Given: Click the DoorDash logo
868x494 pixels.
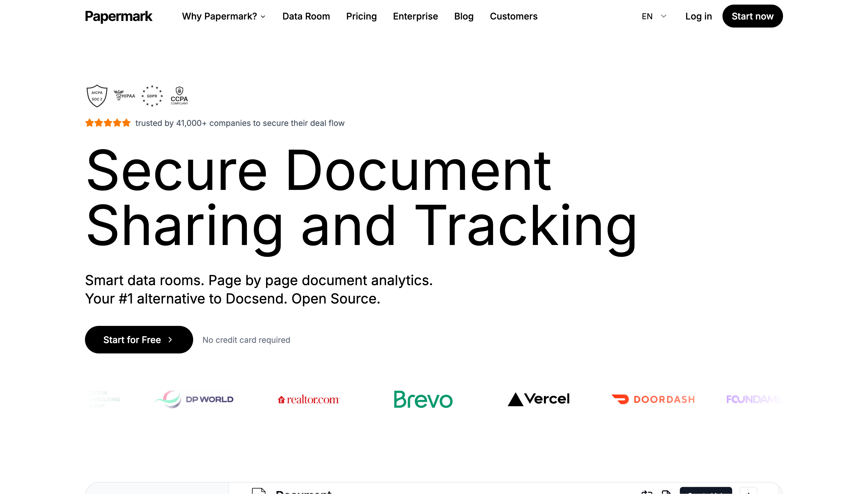Looking at the screenshot, I should pos(653,399).
